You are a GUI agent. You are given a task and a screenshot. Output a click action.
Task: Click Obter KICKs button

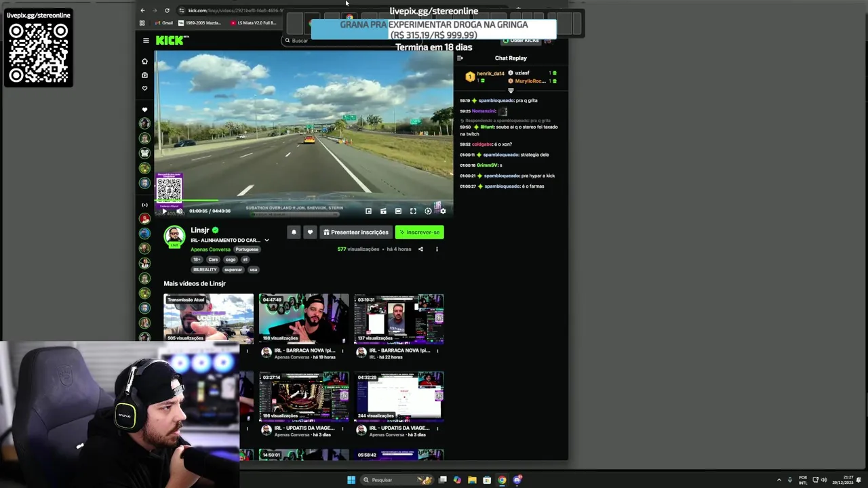pos(521,41)
